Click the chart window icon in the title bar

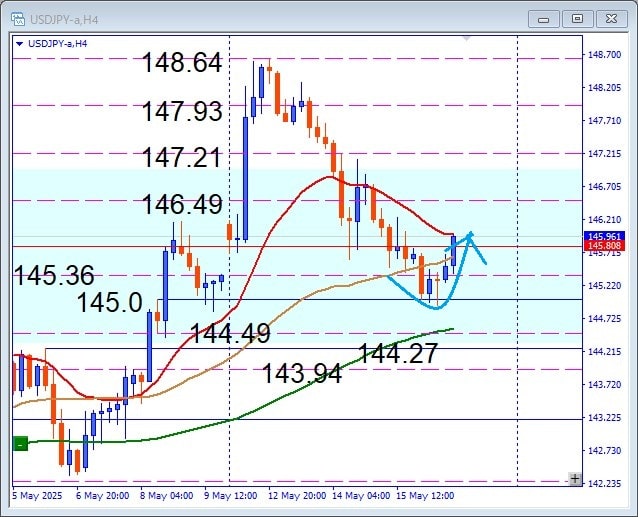pyautogui.click(x=18, y=19)
